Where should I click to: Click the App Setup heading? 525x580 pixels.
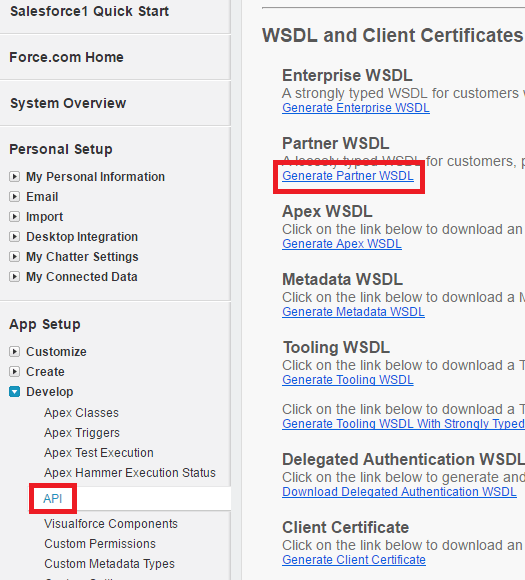[x=45, y=324]
